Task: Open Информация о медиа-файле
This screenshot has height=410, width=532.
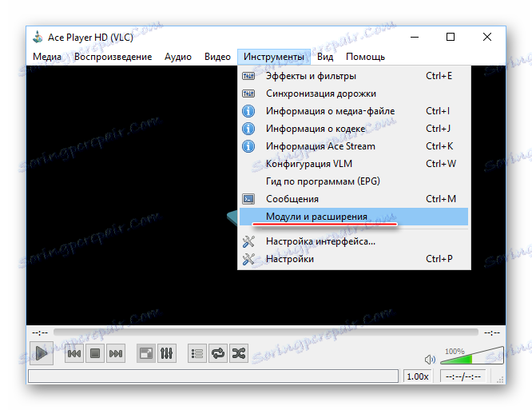Action: 354,111
